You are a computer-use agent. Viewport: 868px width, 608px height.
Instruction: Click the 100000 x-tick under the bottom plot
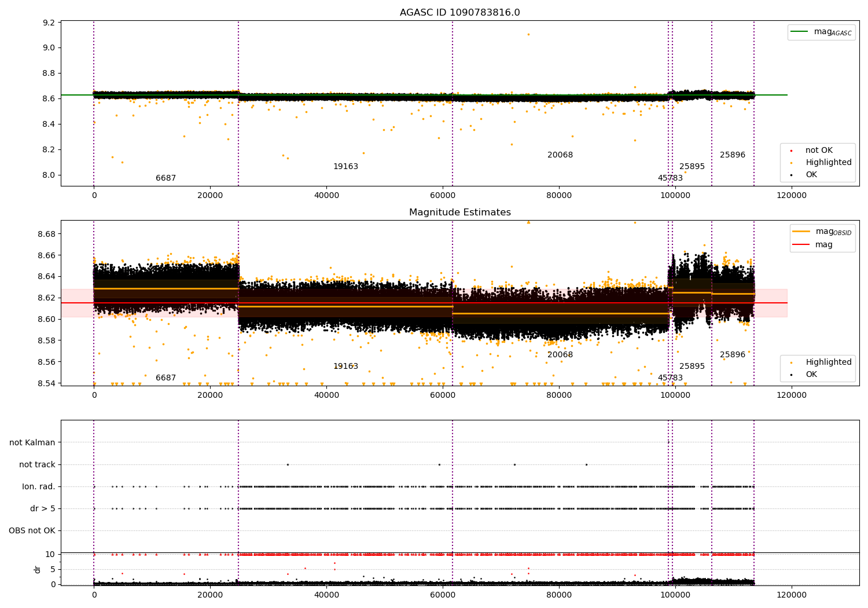pos(675,595)
